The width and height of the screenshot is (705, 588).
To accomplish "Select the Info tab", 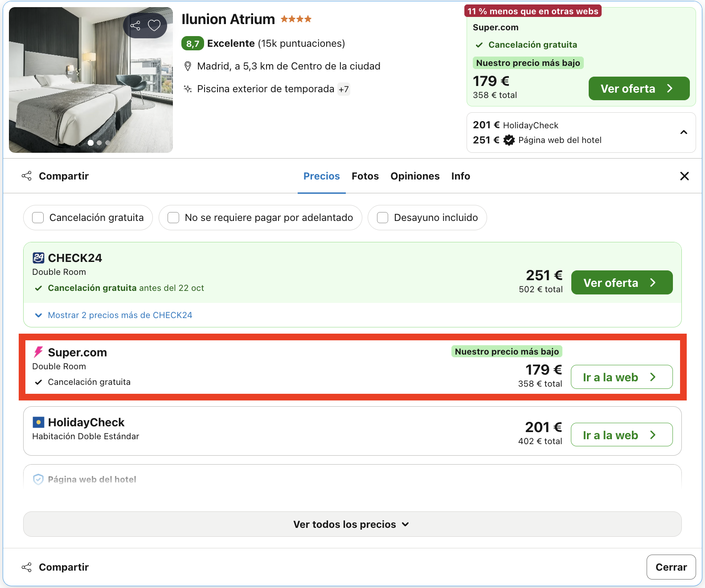I will click(x=460, y=176).
